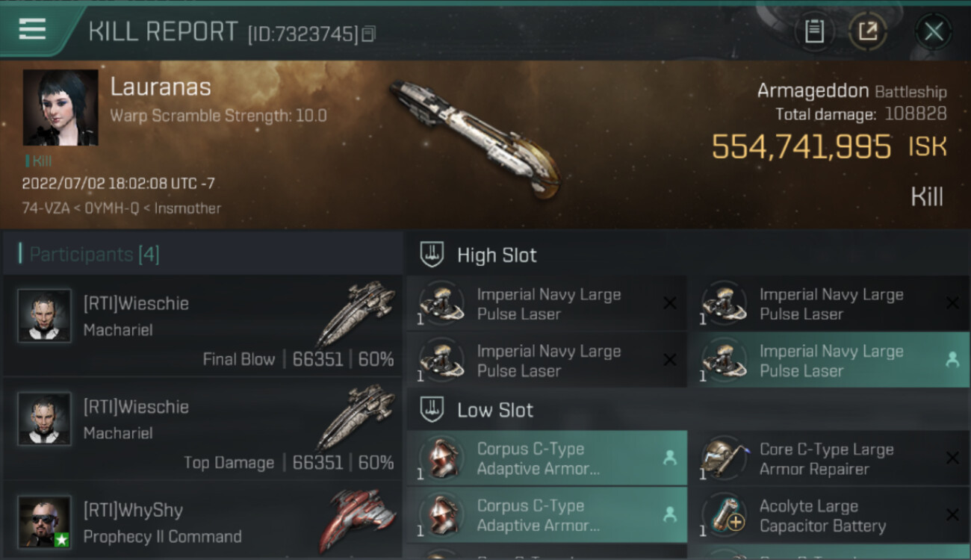Select Wieschie Final Blow participant entry
The width and height of the screenshot is (971, 560).
[x=202, y=326]
